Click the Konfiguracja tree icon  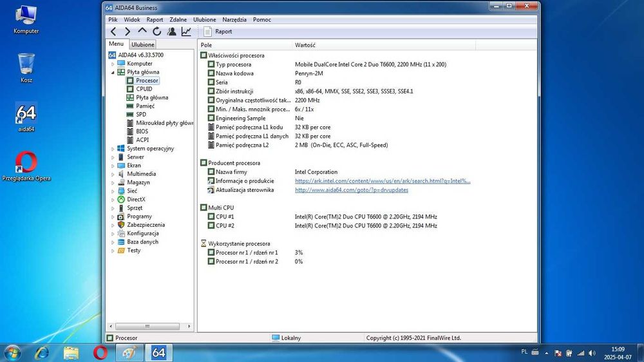click(121, 233)
